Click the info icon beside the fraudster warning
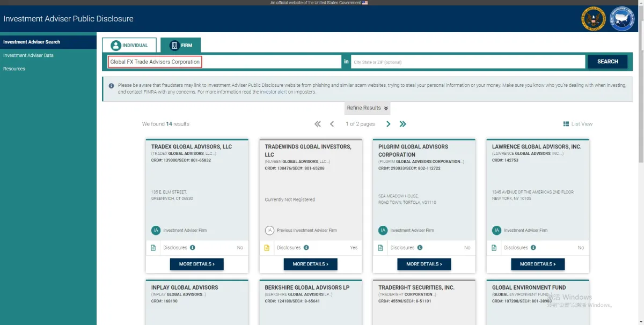The width and height of the screenshot is (644, 325). (x=111, y=85)
